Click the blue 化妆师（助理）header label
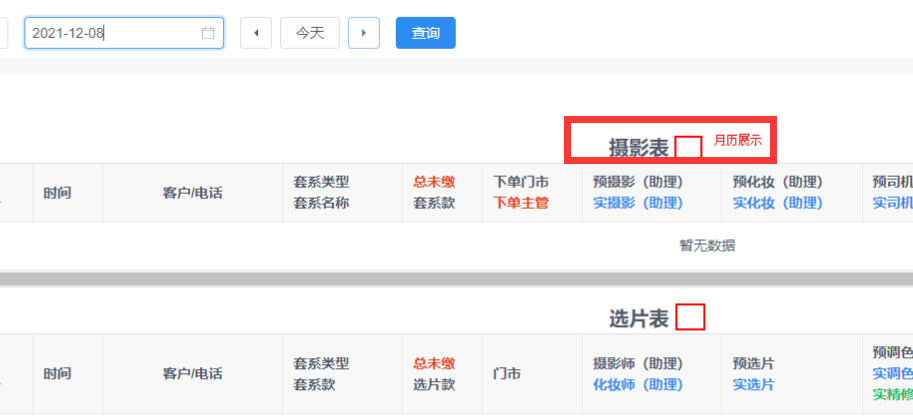Screen dimensions: 913x416 point(638,385)
